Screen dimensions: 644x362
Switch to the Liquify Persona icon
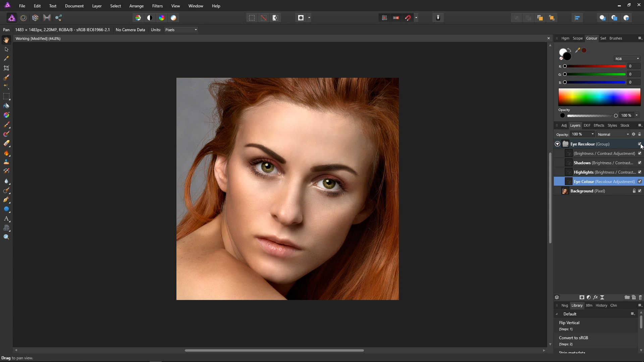(23, 18)
